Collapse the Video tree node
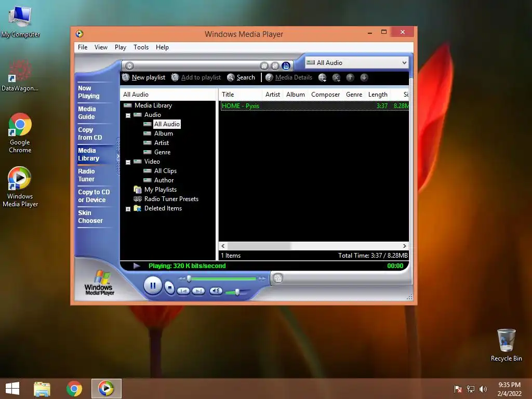This screenshot has height=399, width=532. 128,162
